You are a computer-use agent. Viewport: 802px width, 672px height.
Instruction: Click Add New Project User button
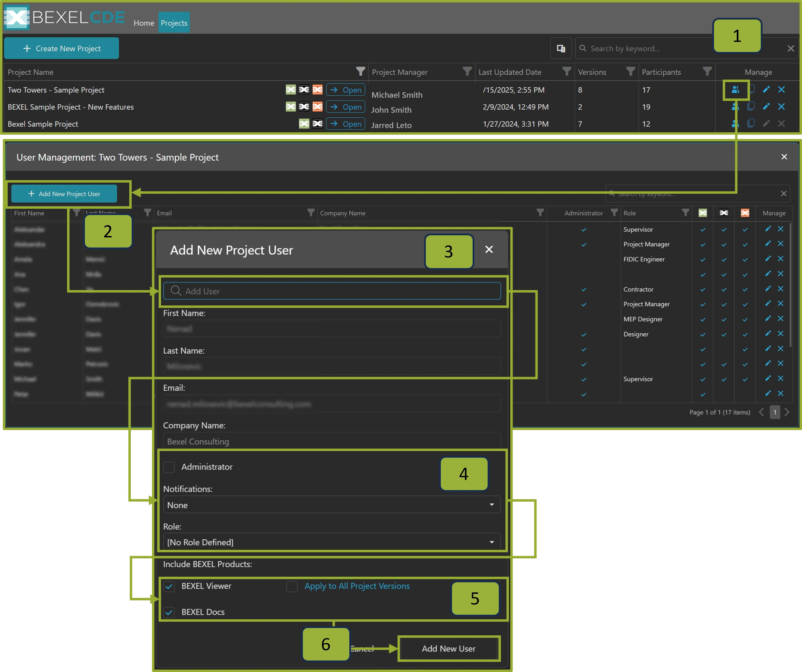(x=64, y=194)
